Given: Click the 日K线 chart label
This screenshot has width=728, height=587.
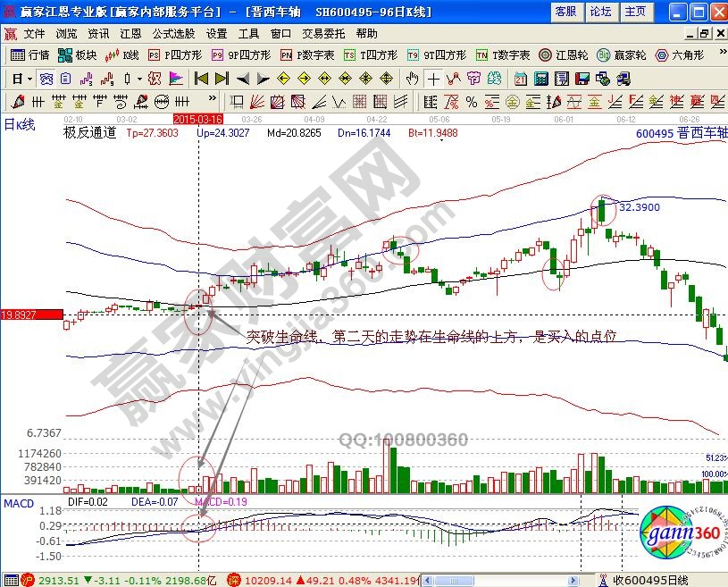Looking at the screenshot, I should 20,125.
